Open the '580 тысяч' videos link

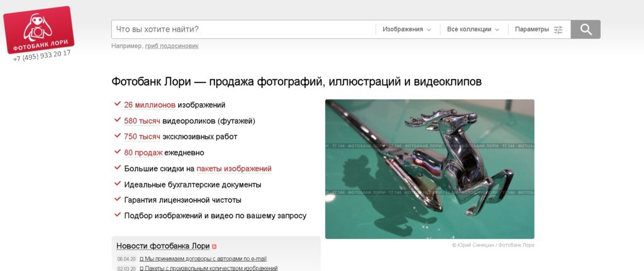[142, 121]
